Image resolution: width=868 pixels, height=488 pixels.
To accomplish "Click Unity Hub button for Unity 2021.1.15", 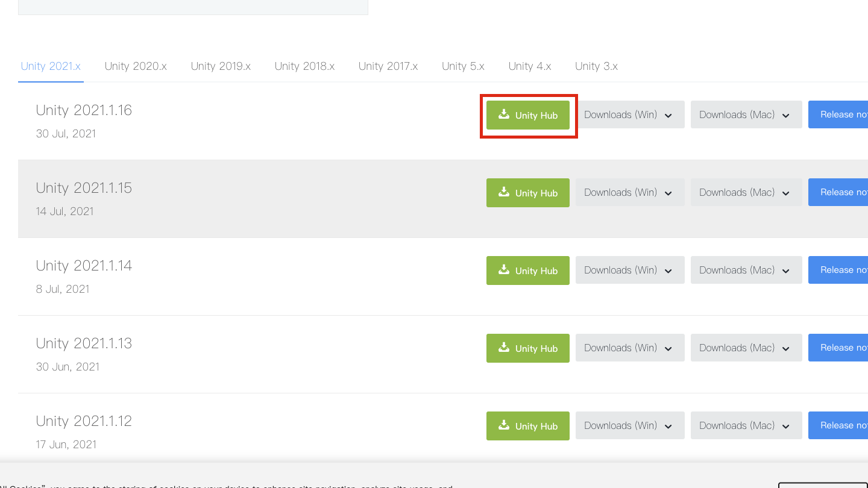I will (528, 193).
